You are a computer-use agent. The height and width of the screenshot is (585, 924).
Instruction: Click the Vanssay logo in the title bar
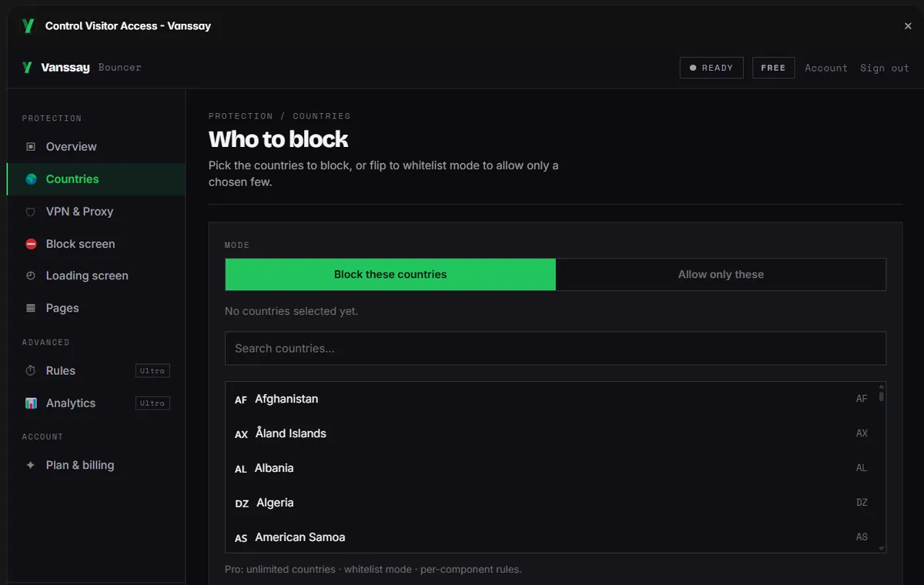[28, 26]
